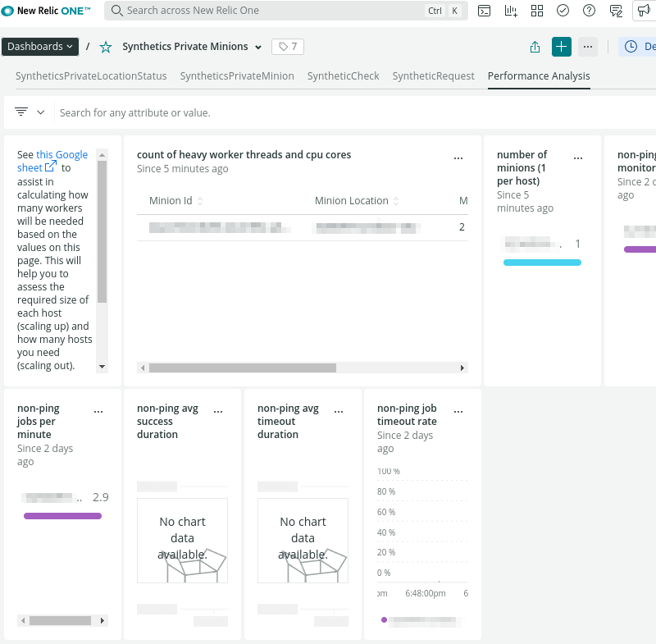Click the help question mark icon
This screenshot has width=656, height=644.
point(589,11)
